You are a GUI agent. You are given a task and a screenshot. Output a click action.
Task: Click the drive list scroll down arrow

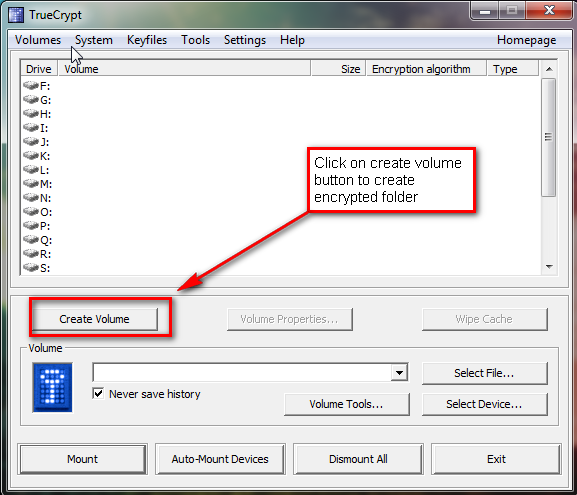pos(549,267)
